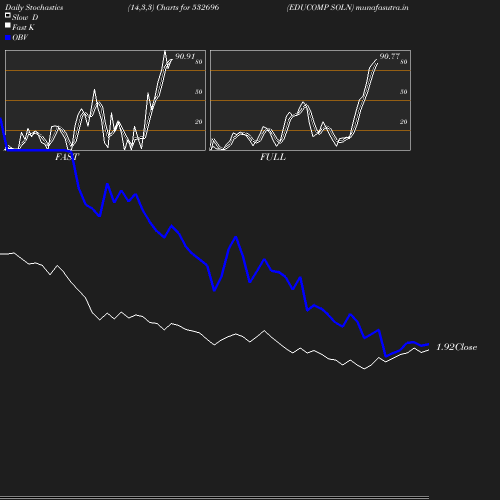Click the 90.77 value on FULL chart

(389, 56)
